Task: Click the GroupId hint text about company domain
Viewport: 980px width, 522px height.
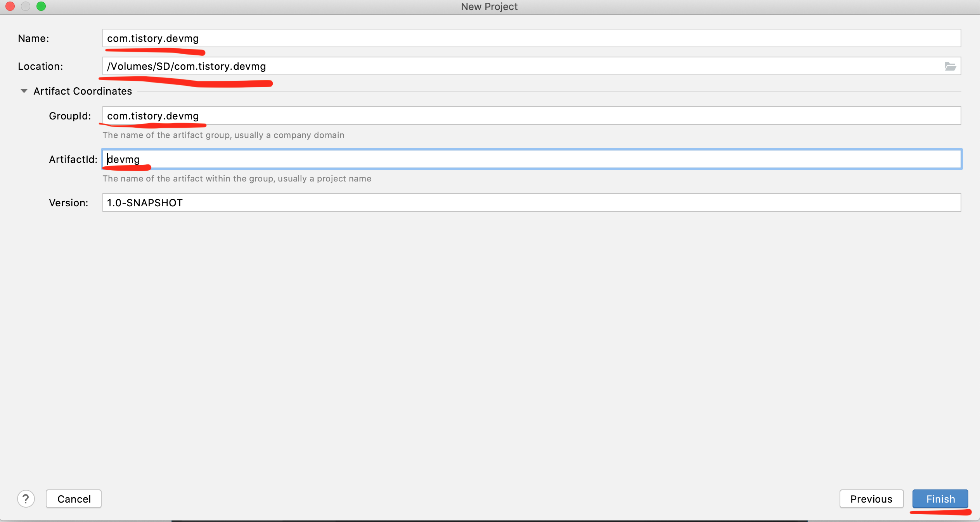Action: click(x=223, y=135)
